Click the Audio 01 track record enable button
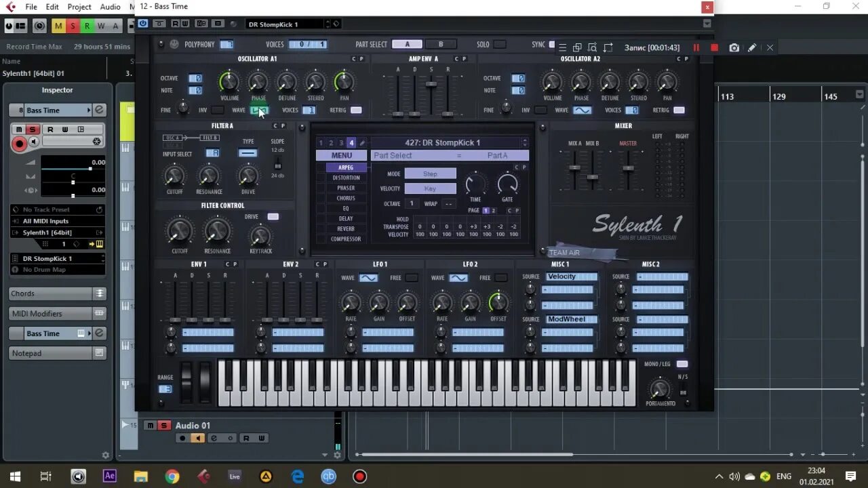 tap(182, 439)
